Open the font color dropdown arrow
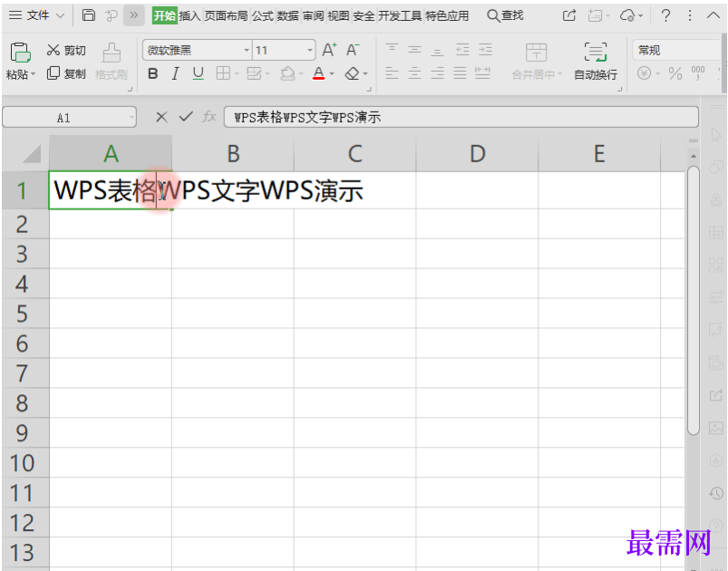The image size is (728, 571). (332, 73)
